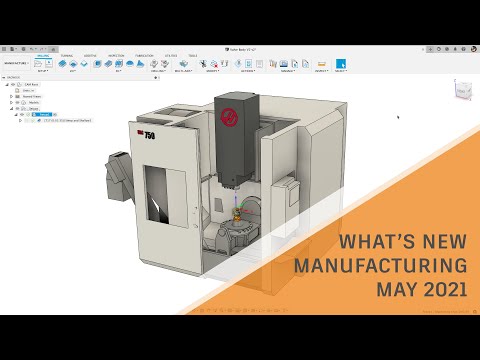Click the Simulate icon in Actions
The height and width of the screenshot is (360, 480).
pyautogui.click(x=238, y=63)
